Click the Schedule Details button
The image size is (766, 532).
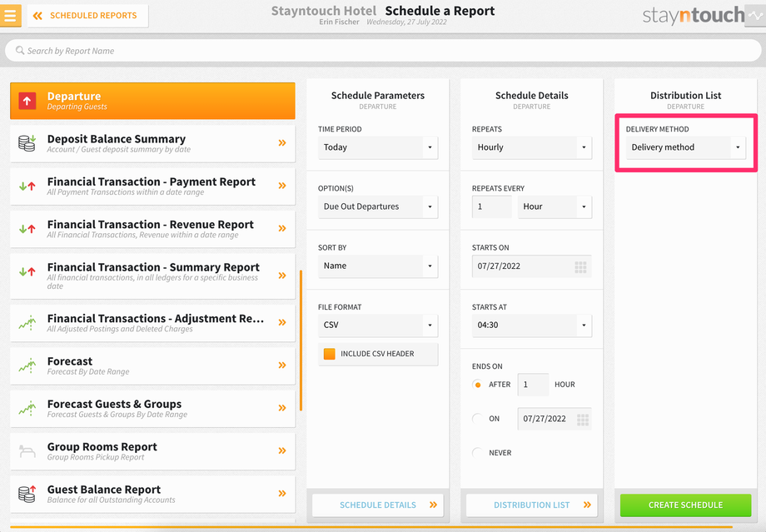point(378,505)
